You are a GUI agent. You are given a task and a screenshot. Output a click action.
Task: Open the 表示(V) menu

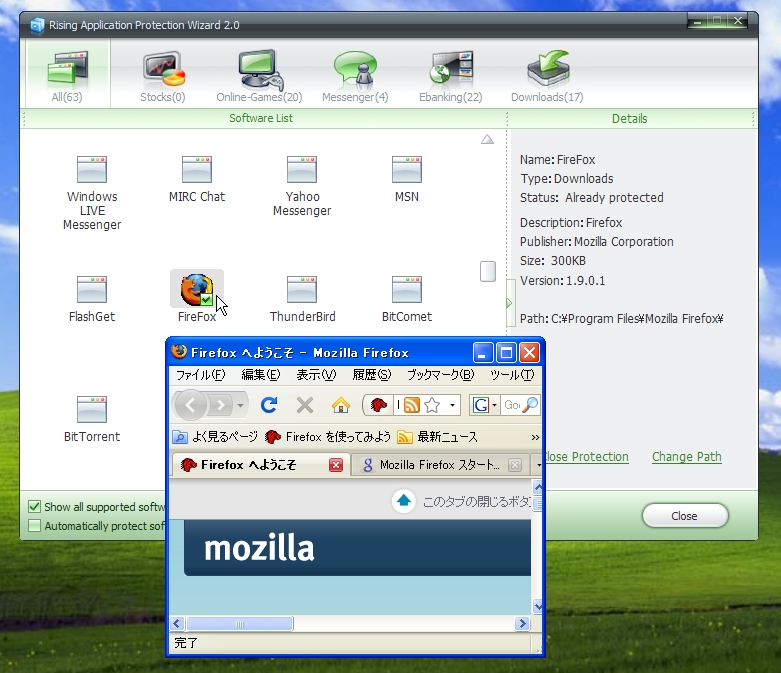[316, 375]
